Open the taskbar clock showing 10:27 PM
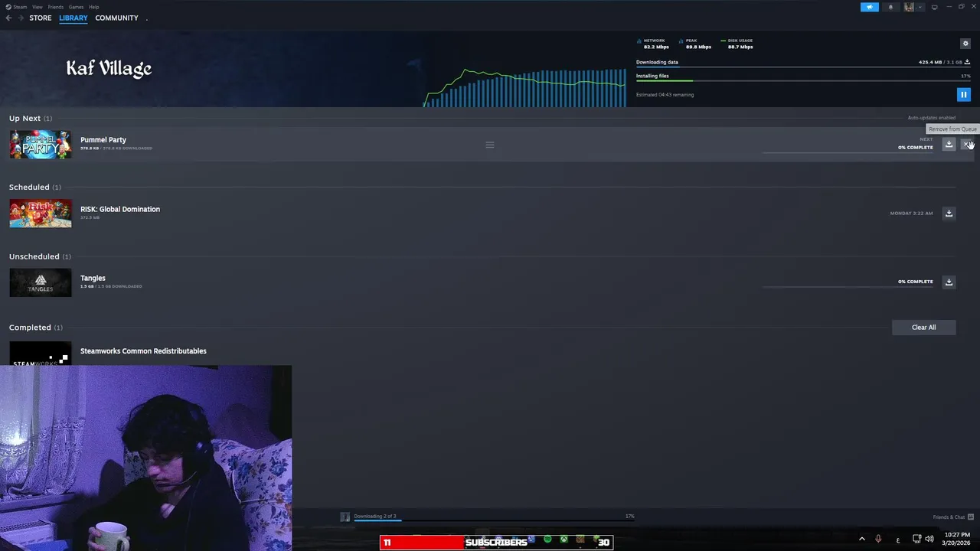This screenshot has height=551, width=980. tap(958, 539)
